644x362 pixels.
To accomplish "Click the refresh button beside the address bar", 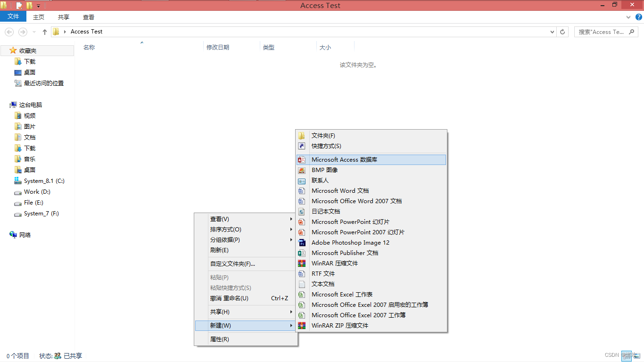I will pos(562,32).
